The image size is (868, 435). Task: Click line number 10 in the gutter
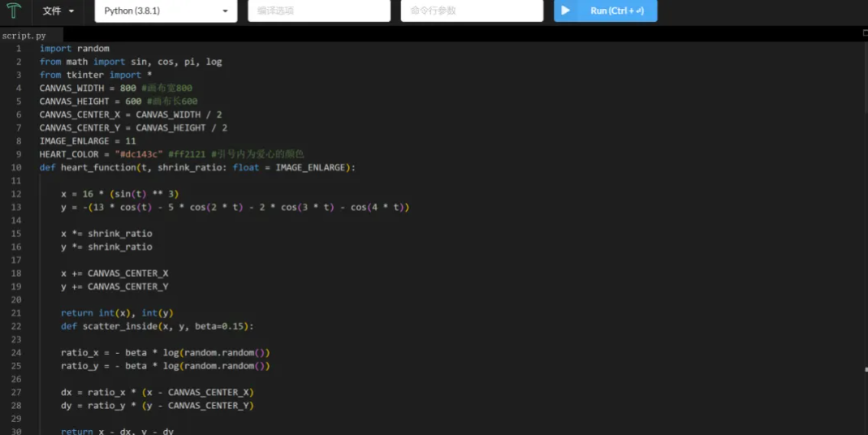17,167
